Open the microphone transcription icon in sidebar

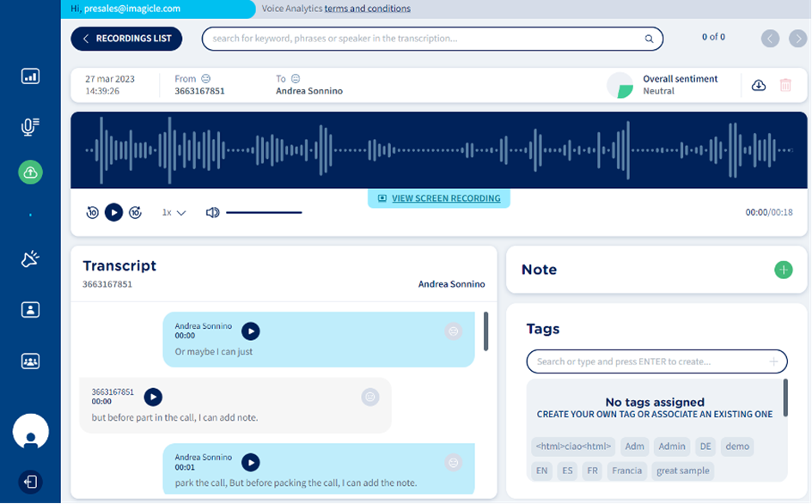pyautogui.click(x=30, y=127)
